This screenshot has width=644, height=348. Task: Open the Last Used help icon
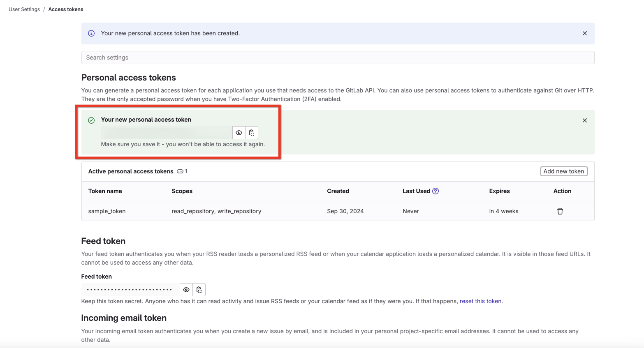coord(436,191)
